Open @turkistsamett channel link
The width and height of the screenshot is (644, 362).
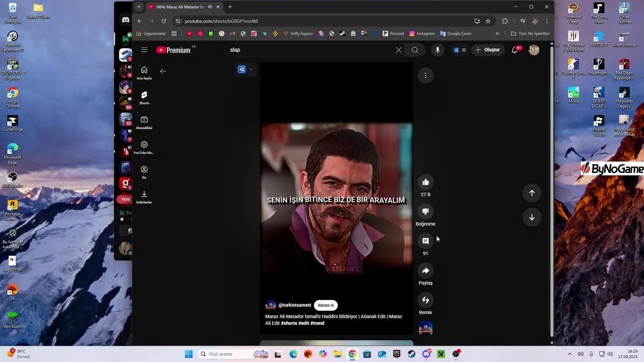click(295, 305)
